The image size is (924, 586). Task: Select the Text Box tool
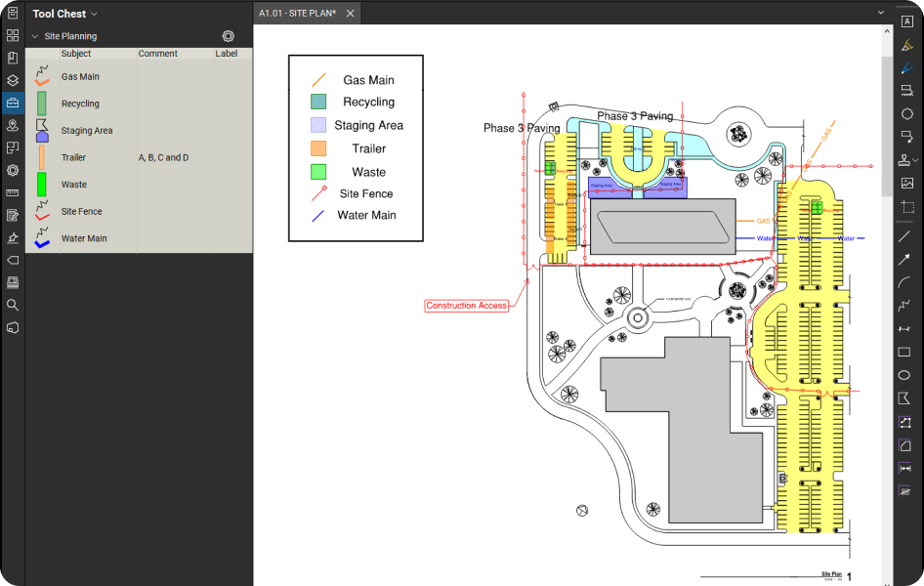click(x=906, y=21)
